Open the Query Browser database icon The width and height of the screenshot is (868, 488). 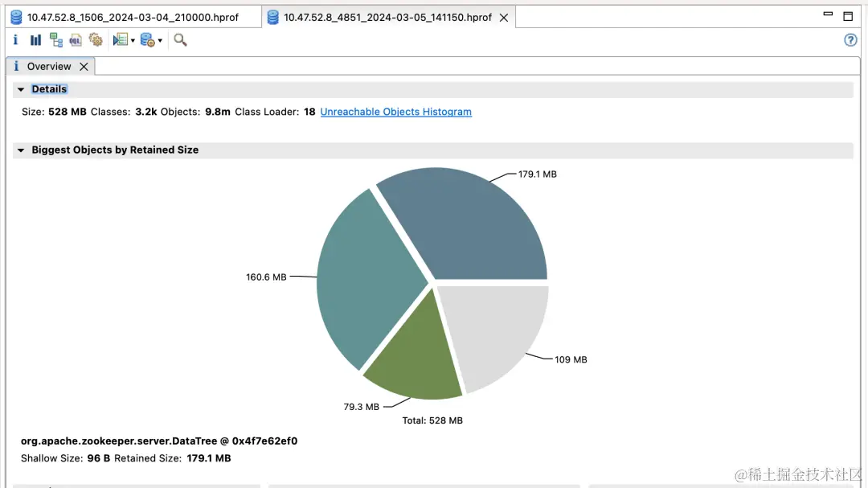pyautogui.click(x=147, y=40)
